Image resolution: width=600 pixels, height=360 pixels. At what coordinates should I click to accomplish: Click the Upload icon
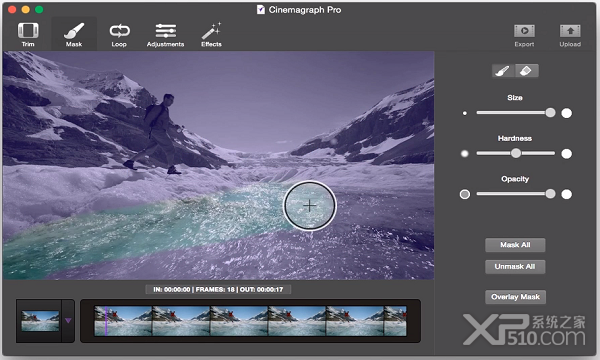point(570,35)
